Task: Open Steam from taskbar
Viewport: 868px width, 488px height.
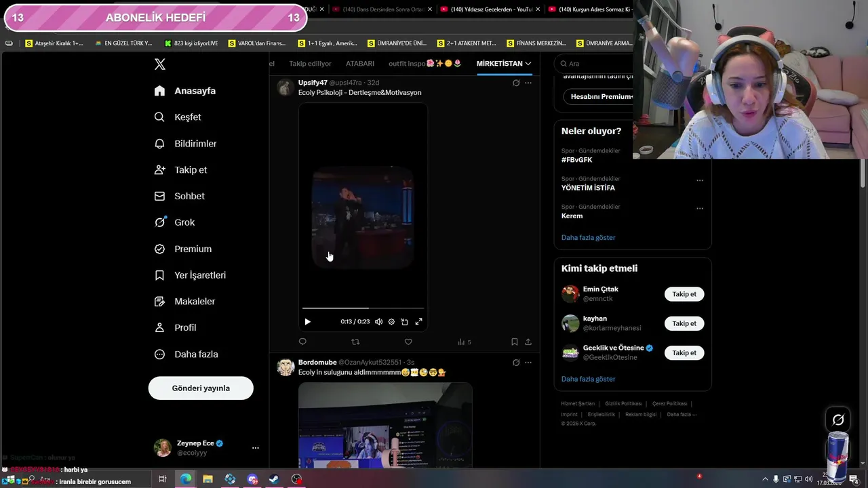Action: pos(274,479)
